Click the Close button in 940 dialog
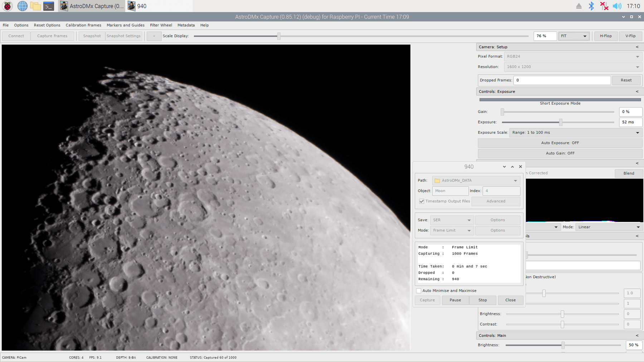The height and width of the screenshot is (362, 644). (511, 300)
